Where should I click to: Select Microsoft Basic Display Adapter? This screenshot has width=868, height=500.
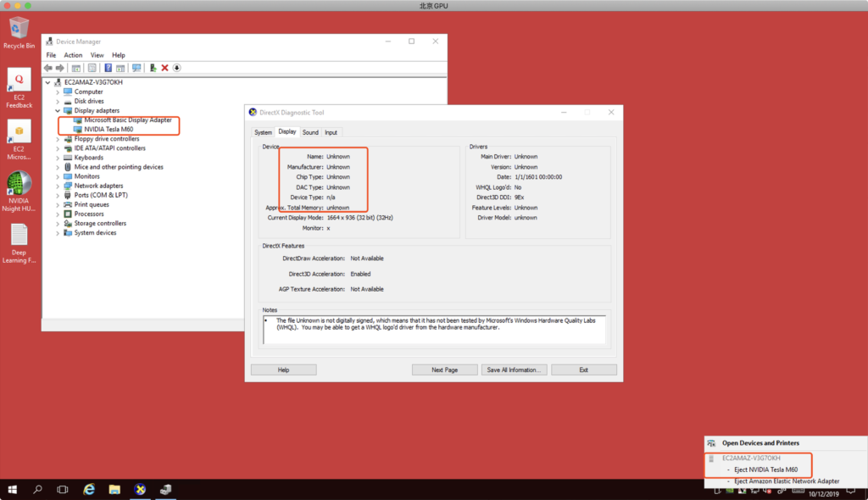tap(127, 120)
